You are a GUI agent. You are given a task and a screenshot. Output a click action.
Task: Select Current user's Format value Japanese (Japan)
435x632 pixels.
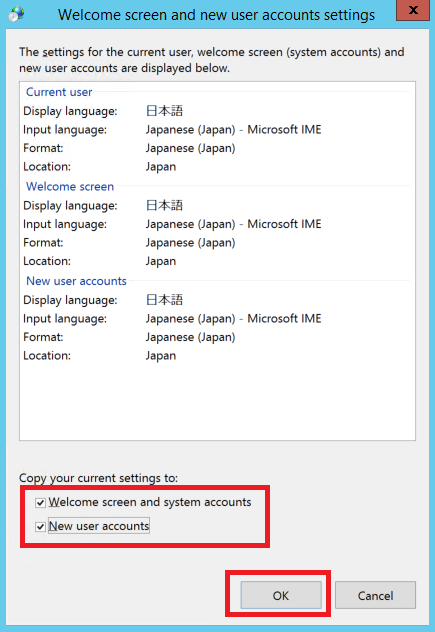coord(190,148)
